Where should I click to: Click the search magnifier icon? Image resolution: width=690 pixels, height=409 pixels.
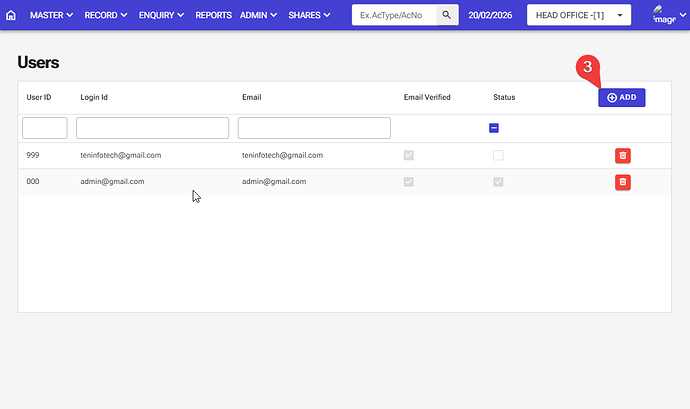click(x=447, y=16)
